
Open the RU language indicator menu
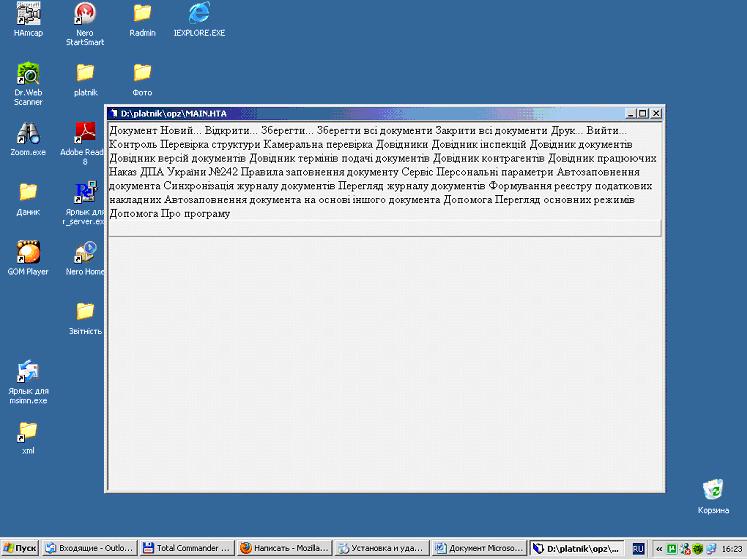(638, 549)
